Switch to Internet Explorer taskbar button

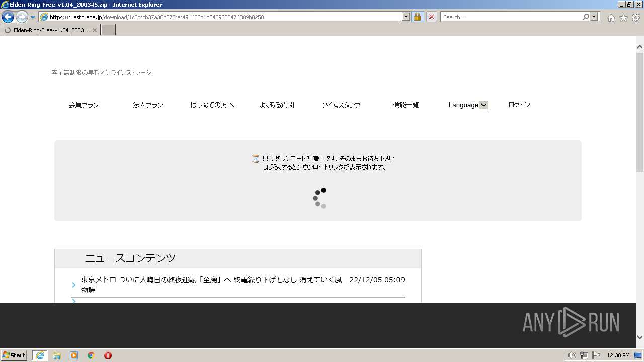pyautogui.click(x=40, y=355)
